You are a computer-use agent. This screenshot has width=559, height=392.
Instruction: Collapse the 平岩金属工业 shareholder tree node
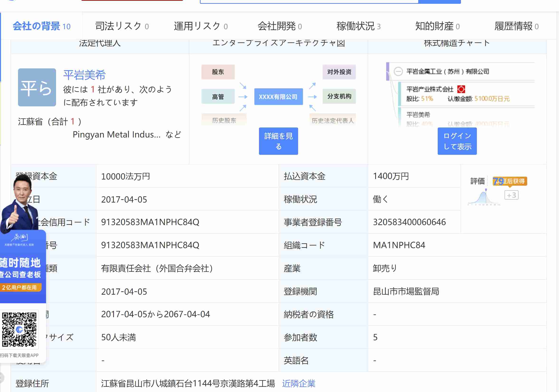click(398, 71)
